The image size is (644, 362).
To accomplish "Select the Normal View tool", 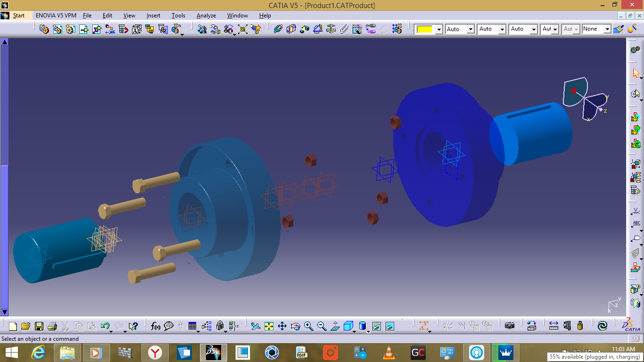I will [335, 326].
